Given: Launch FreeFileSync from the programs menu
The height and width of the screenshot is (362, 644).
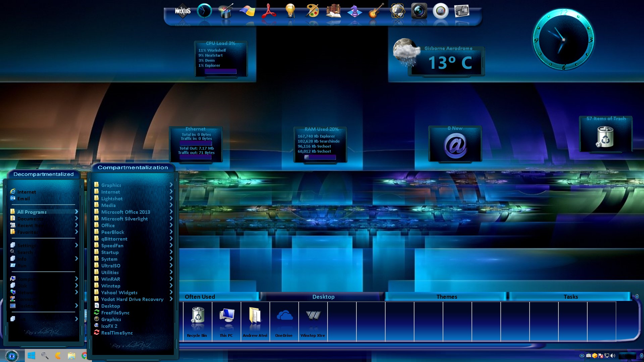Looking at the screenshot, I should tap(115, 313).
